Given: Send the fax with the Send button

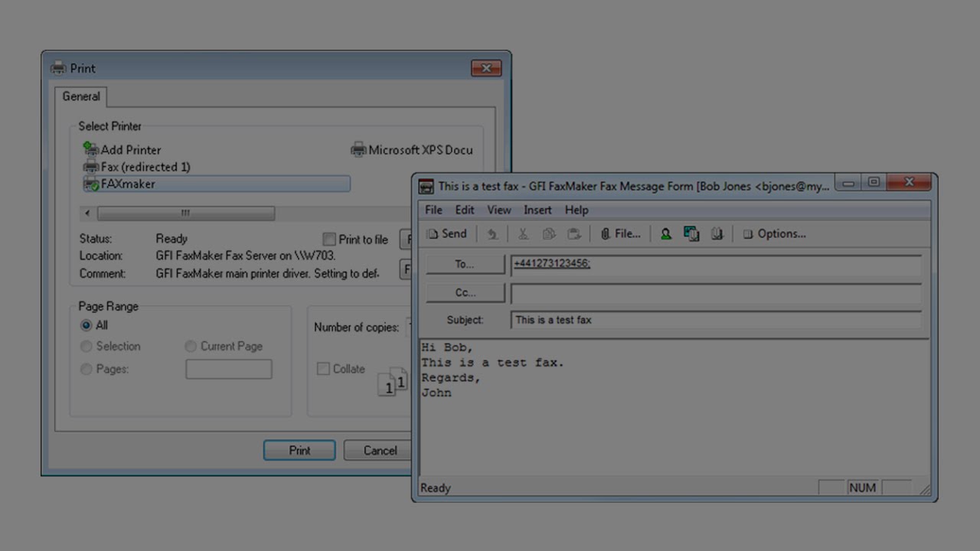Looking at the screenshot, I should [447, 234].
